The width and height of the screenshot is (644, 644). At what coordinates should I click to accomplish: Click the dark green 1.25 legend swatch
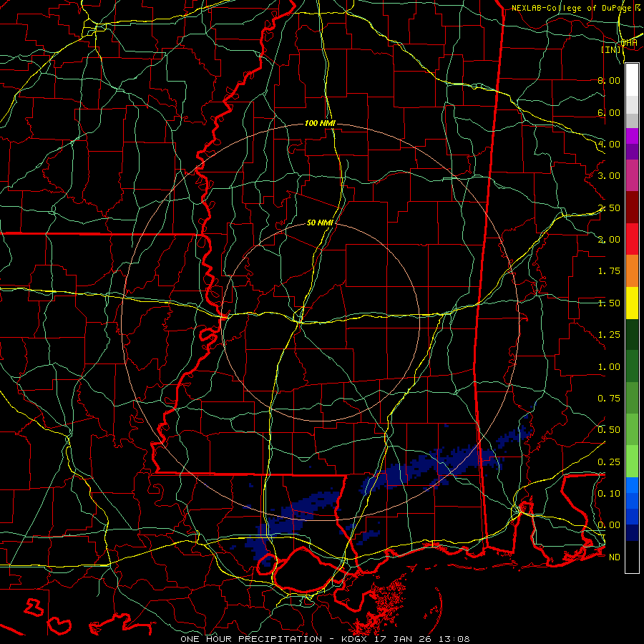pos(632,334)
